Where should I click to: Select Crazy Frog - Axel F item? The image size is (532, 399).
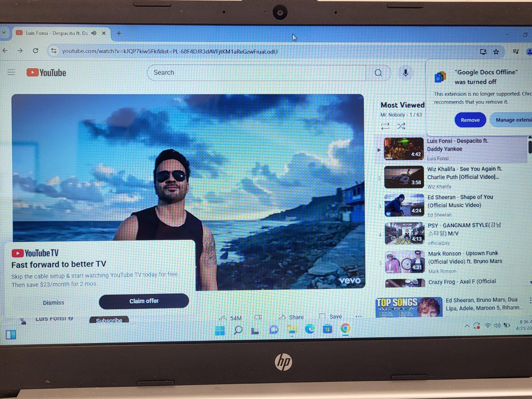462,282
